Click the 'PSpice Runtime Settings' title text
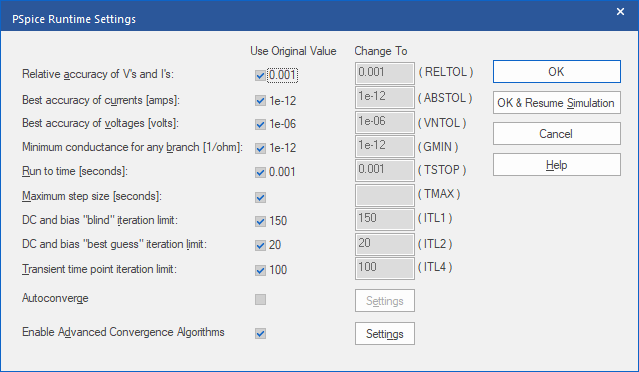This screenshot has height=372, width=639. pos(74,19)
